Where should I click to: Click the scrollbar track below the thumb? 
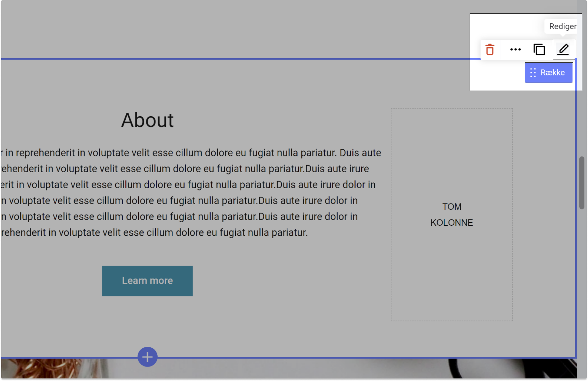pyautogui.click(x=582, y=288)
